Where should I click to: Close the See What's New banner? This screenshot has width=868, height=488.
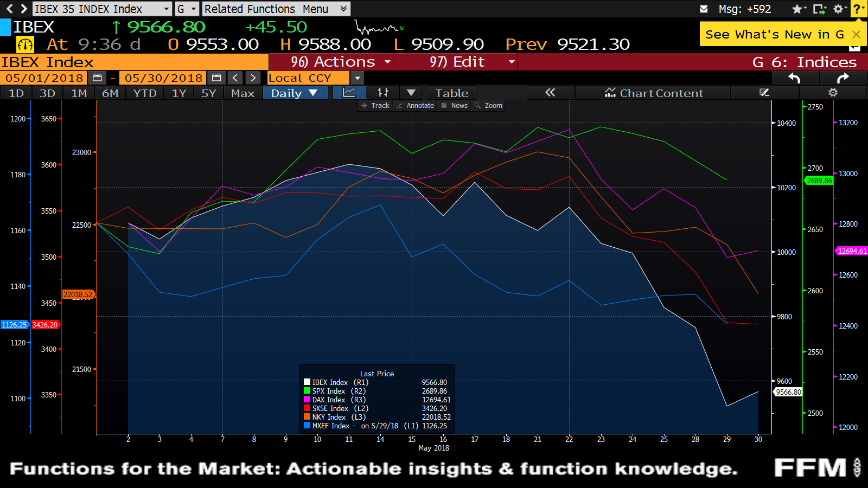click(856, 34)
